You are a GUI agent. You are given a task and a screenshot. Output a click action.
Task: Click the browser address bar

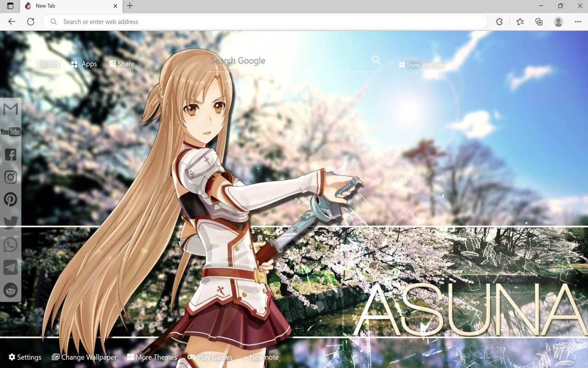[265, 22]
